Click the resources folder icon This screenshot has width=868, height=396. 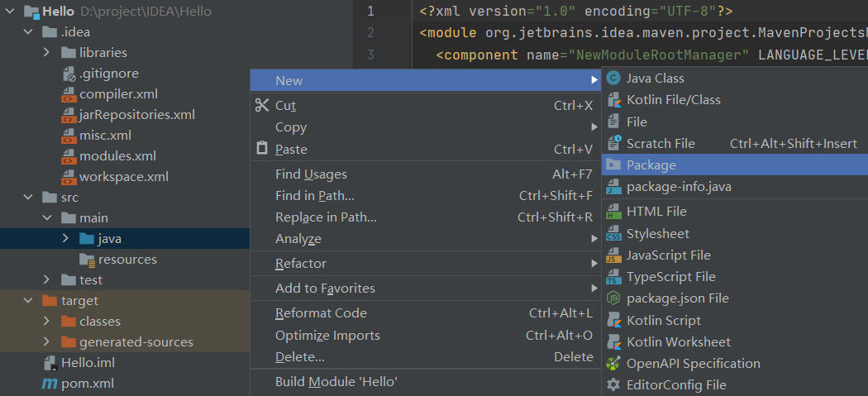point(87,260)
